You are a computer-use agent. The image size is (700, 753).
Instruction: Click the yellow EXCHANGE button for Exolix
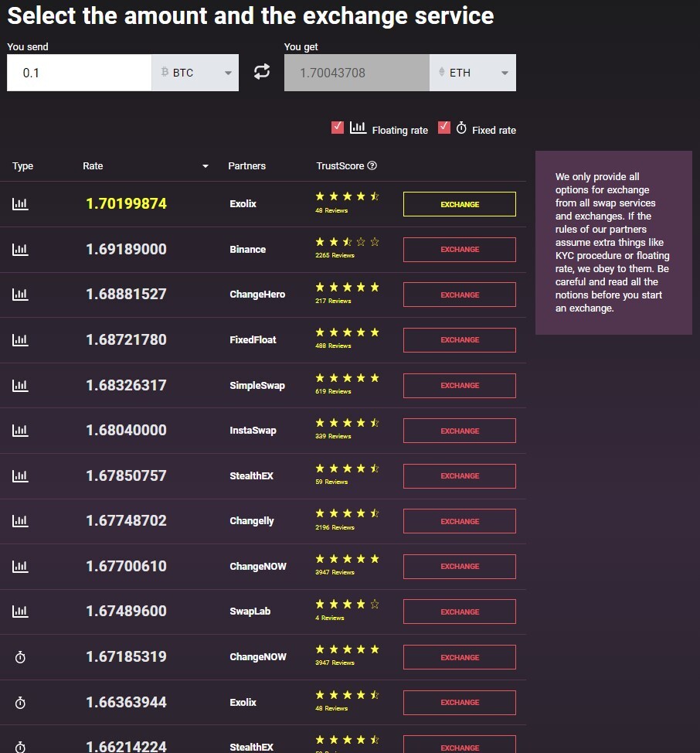tap(460, 204)
